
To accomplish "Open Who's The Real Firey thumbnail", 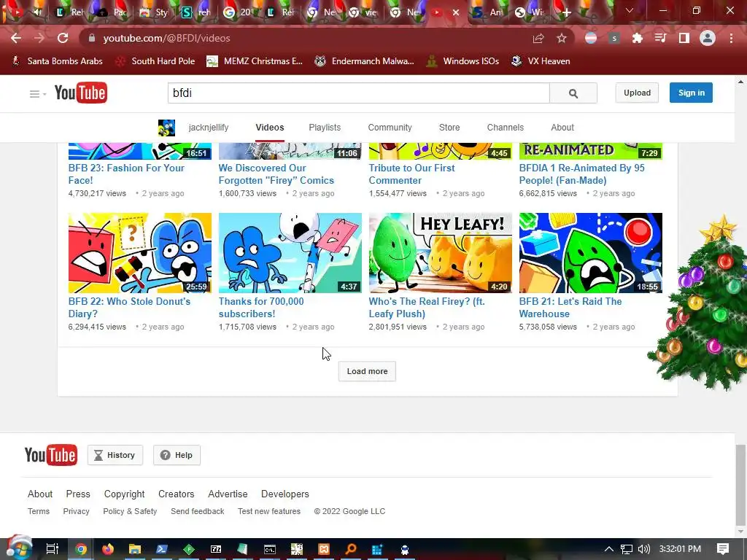I will pos(440,253).
